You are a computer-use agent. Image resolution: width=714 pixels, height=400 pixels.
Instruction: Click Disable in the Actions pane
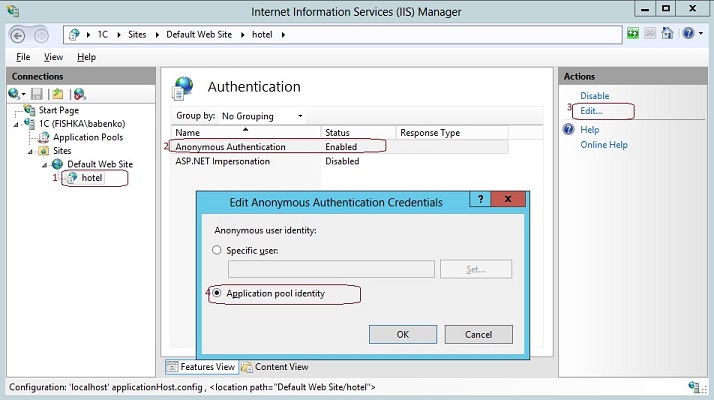pyautogui.click(x=594, y=96)
